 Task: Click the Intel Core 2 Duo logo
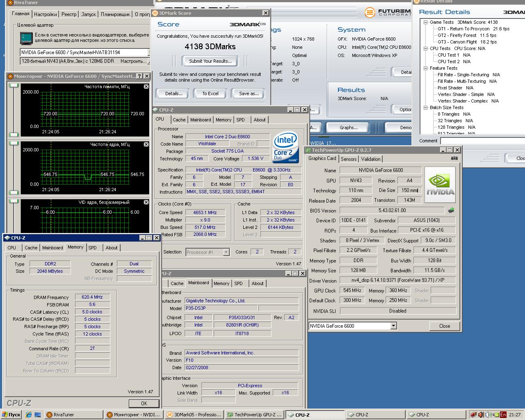285,148
